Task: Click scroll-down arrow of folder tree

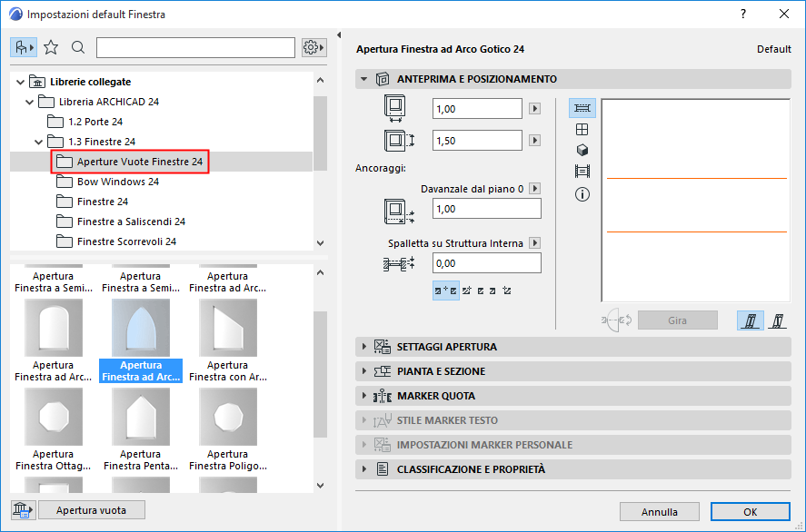Action: tap(321, 243)
